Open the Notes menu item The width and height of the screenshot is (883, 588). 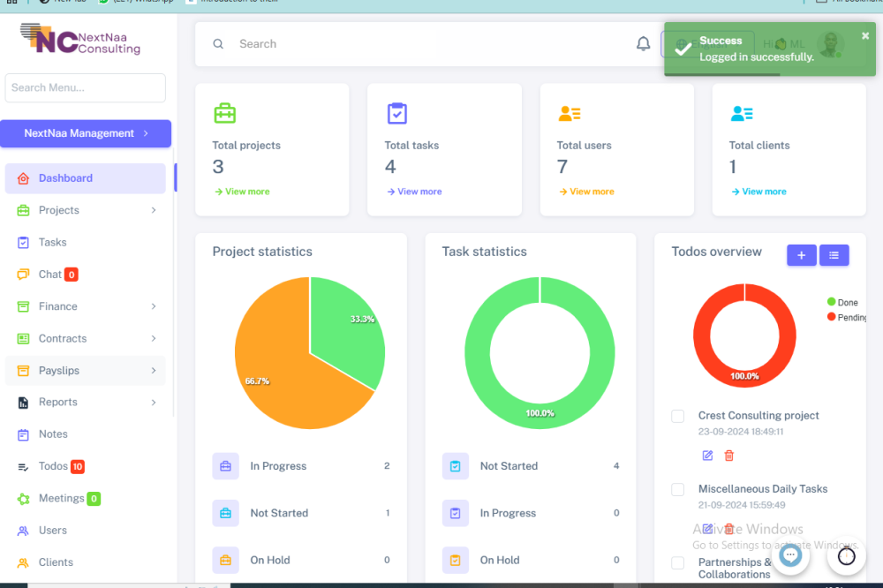point(86,434)
